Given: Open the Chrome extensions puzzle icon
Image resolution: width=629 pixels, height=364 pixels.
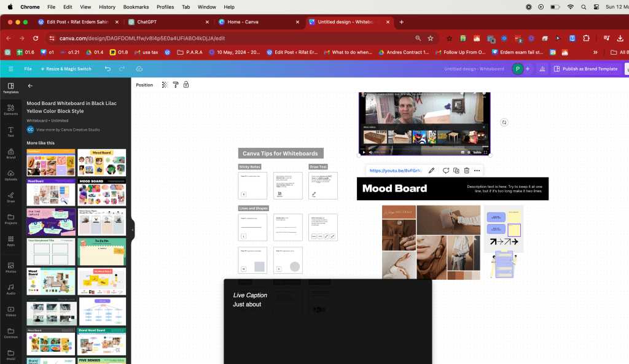Looking at the screenshot, I should (x=586, y=39).
